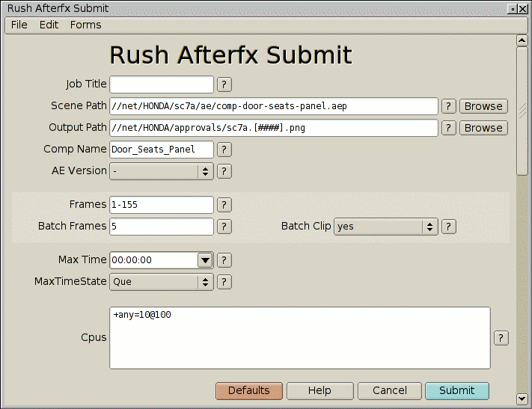The height and width of the screenshot is (409, 532).
Task: Minimize the Rush Afterfx Submit window
Action: point(513,9)
